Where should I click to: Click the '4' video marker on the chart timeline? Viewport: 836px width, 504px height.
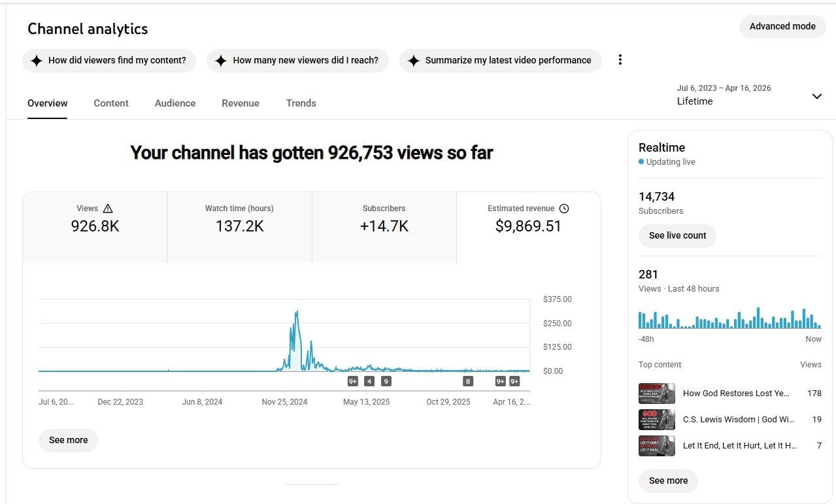pyautogui.click(x=369, y=381)
